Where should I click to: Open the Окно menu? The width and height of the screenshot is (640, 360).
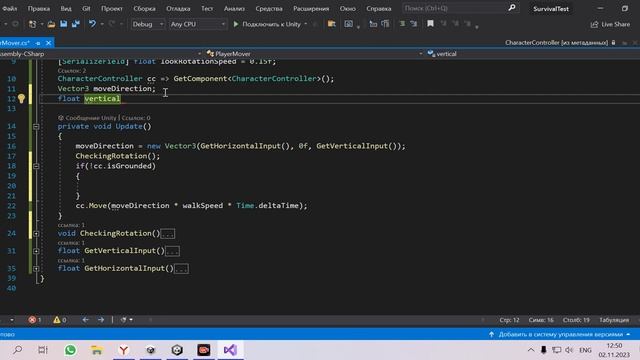(347, 8)
